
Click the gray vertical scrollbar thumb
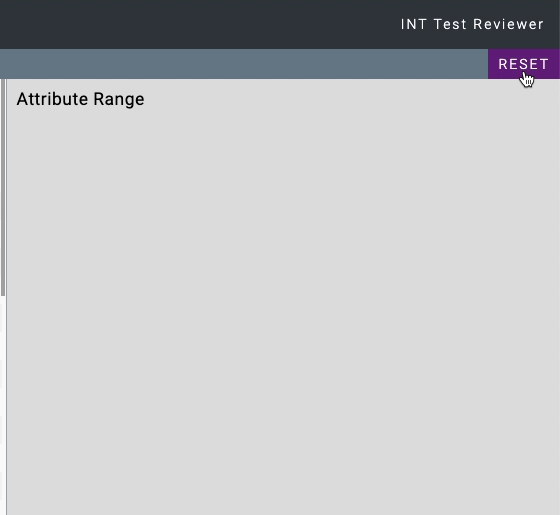point(2,188)
